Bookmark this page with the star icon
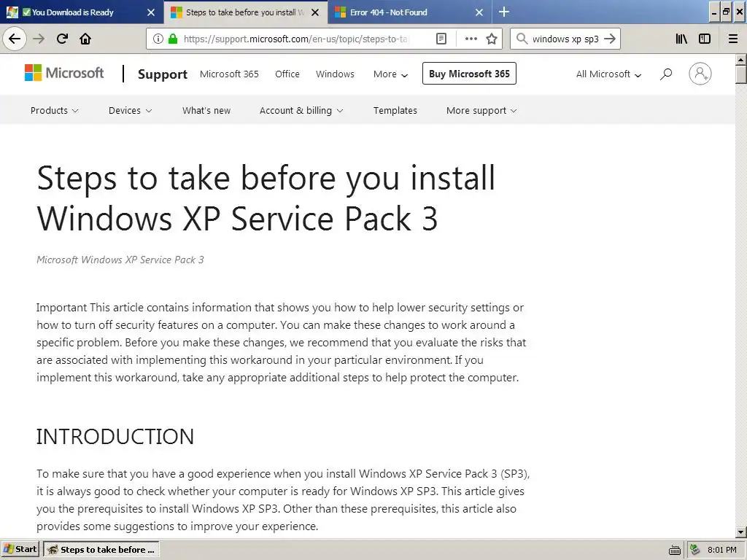This screenshot has width=747, height=560. click(492, 39)
